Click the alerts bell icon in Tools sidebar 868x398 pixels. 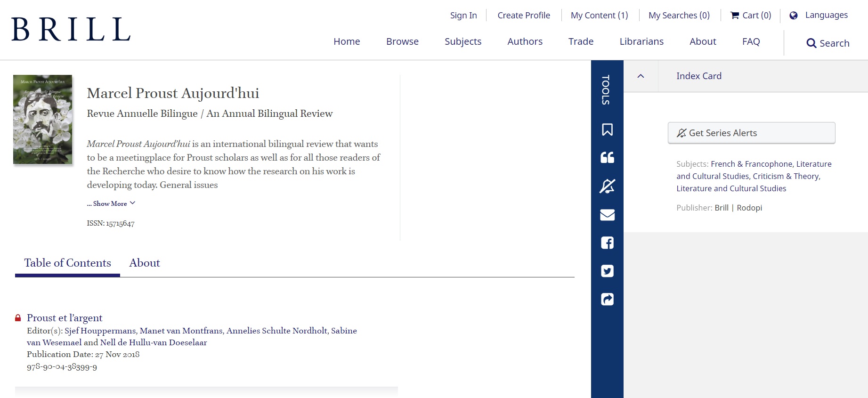tap(607, 186)
